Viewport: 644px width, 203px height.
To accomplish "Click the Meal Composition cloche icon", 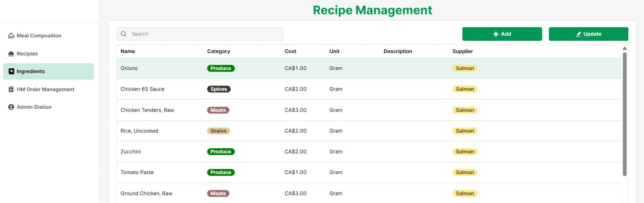I will pos(11,36).
